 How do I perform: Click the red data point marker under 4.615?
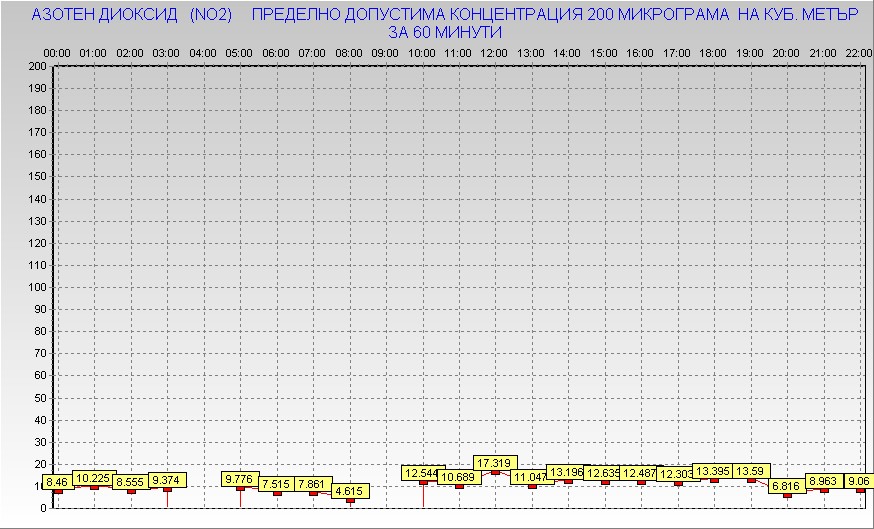pyautogui.click(x=350, y=500)
